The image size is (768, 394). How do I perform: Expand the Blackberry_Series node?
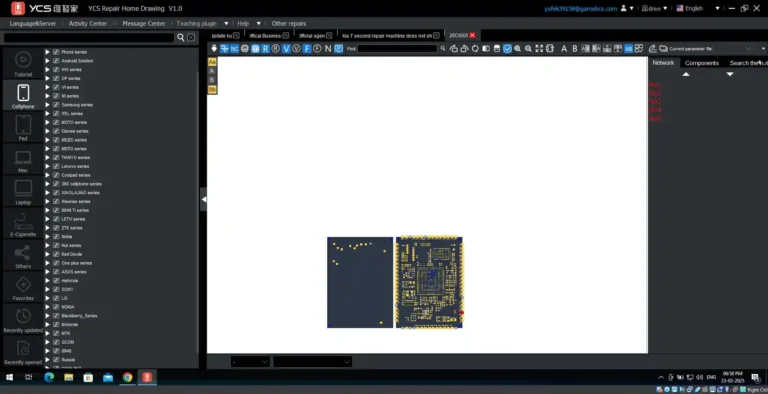pos(48,316)
